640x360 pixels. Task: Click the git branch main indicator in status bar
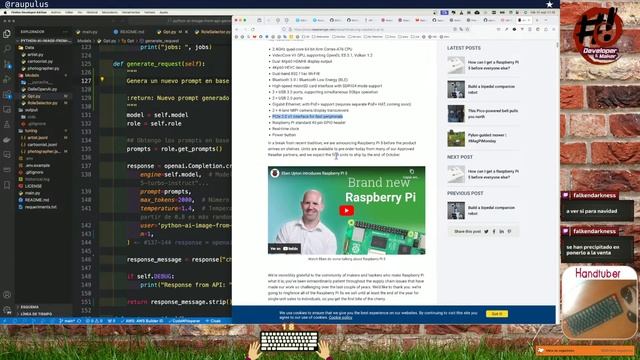[67, 321]
